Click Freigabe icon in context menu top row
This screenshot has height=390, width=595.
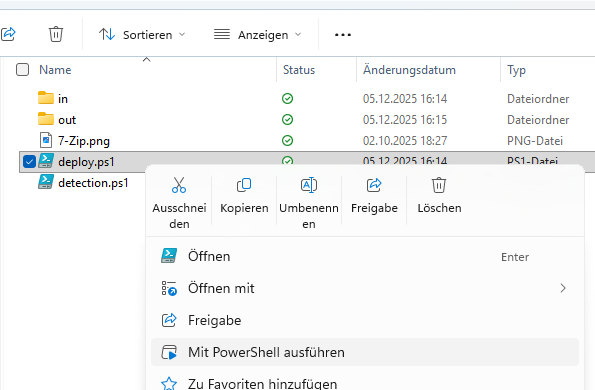(x=374, y=185)
